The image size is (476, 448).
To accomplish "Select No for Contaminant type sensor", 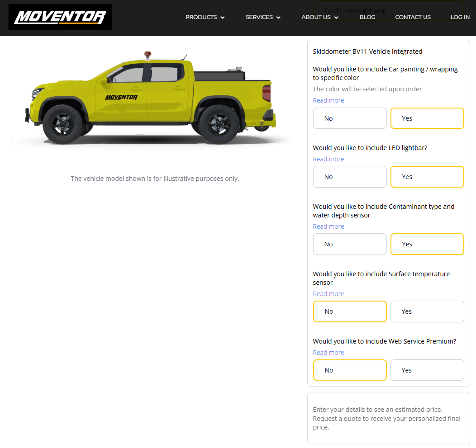I will (350, 244).
